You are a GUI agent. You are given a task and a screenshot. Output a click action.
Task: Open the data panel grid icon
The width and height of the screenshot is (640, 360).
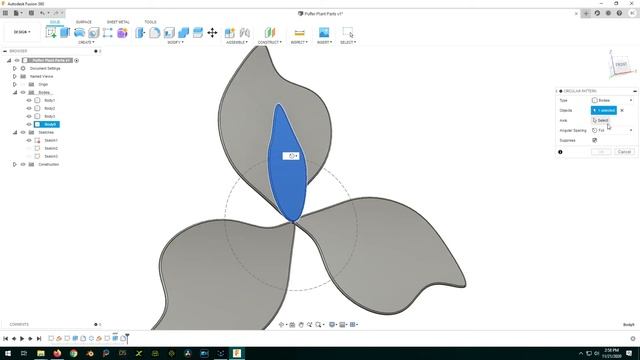click(5, 13)
